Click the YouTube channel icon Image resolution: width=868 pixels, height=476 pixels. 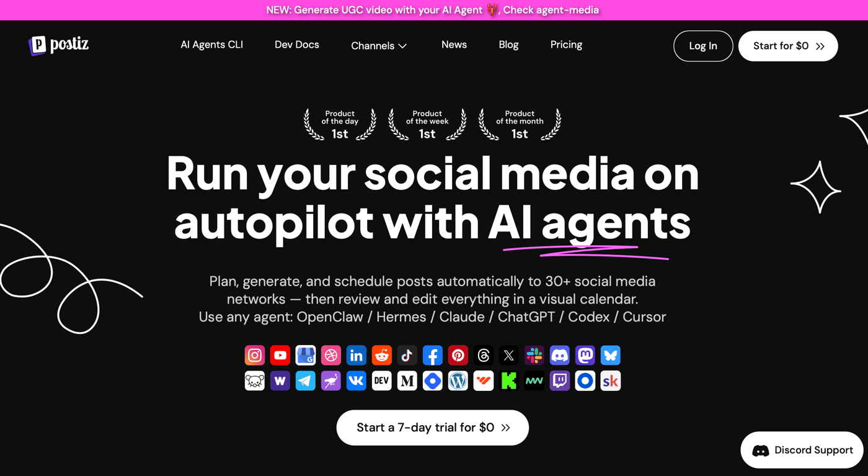pos(280,355)
